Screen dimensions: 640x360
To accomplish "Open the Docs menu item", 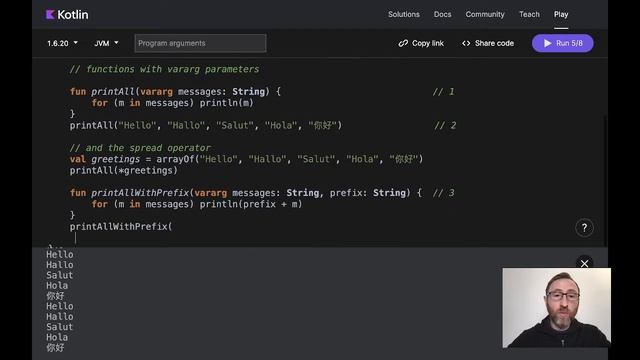I will 442,14.
